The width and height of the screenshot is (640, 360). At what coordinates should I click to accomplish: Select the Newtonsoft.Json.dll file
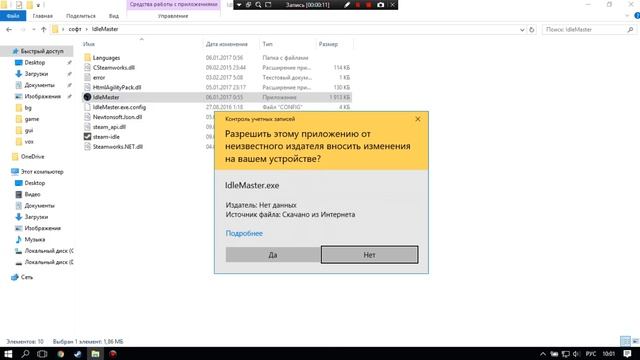tap(117, 117)
